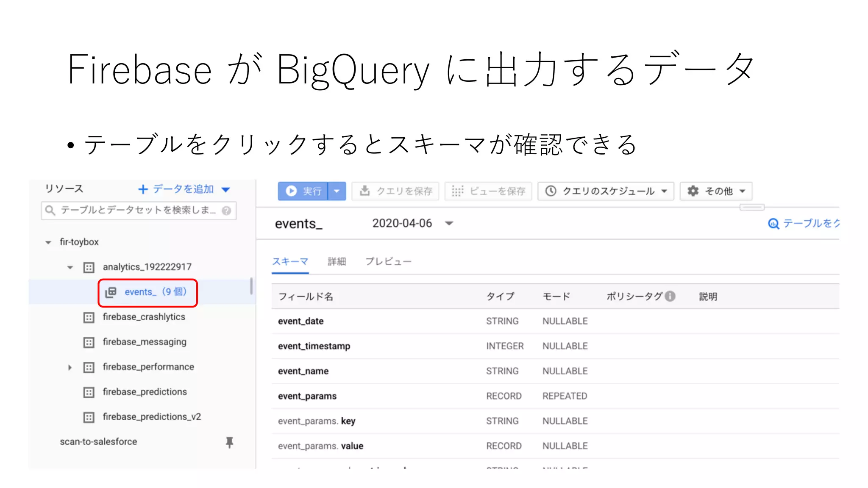Open the データを追加 dropdown arrow
Image resolution: width=868 pixels, height=488 pixels.
(226, 190)
